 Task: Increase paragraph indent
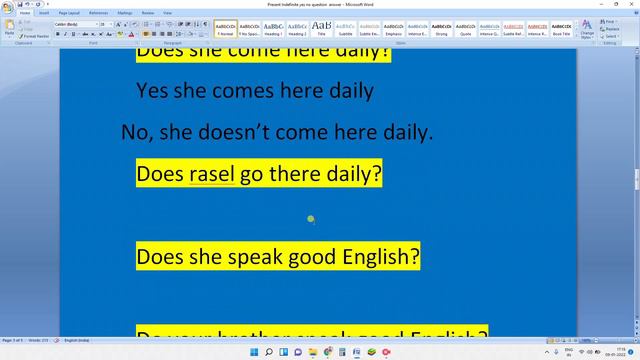[188, 24]
